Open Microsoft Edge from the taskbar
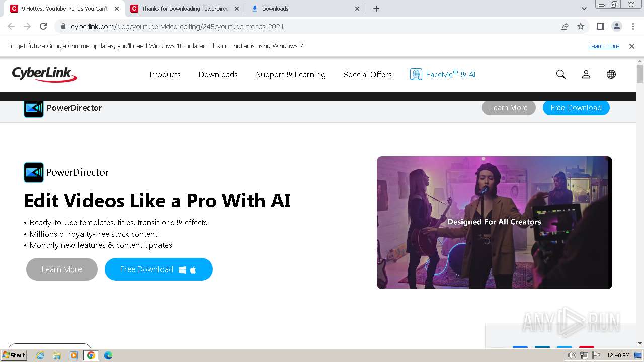This screenshot has height=362, width=644. (x=108, y=355)
